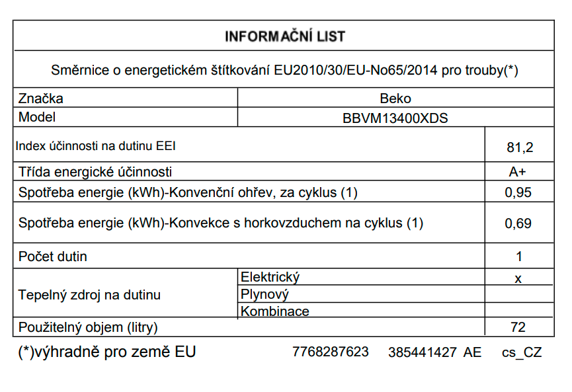
Task: Click the Konvekce s horkovzduchem consumption label
Action: point(221,223)
